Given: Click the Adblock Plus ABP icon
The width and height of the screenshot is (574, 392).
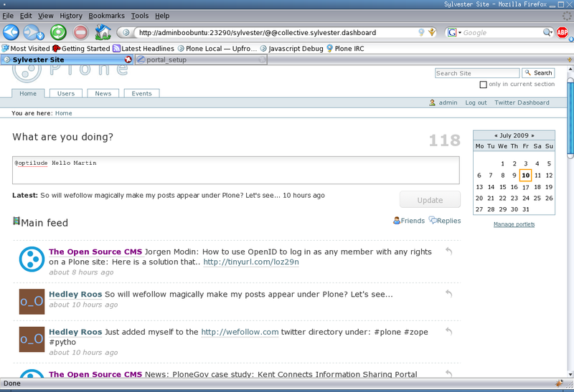Looking at the screenshot, I should click(x=564, y=32).
